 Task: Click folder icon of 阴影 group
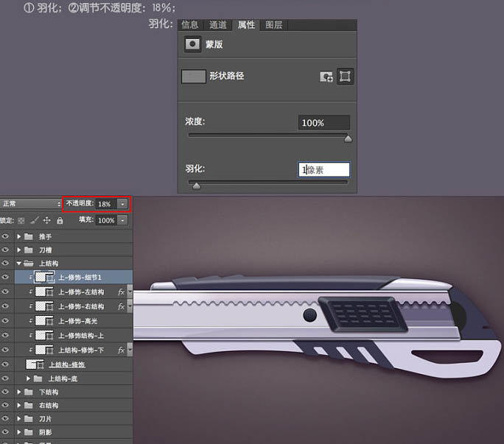click(29, 432)
